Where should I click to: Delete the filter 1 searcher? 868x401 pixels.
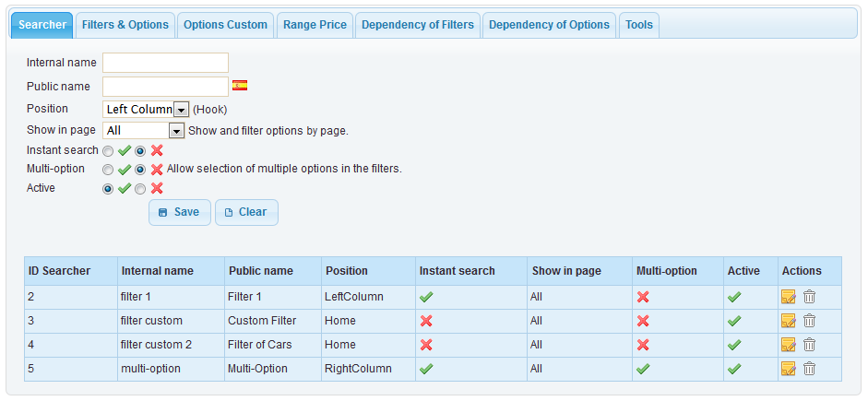(x=809, y=297)
